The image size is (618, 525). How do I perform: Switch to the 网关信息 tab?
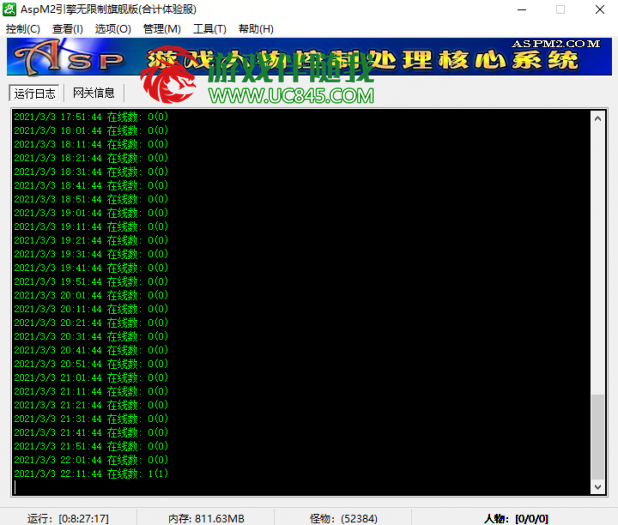click(93, 93)
